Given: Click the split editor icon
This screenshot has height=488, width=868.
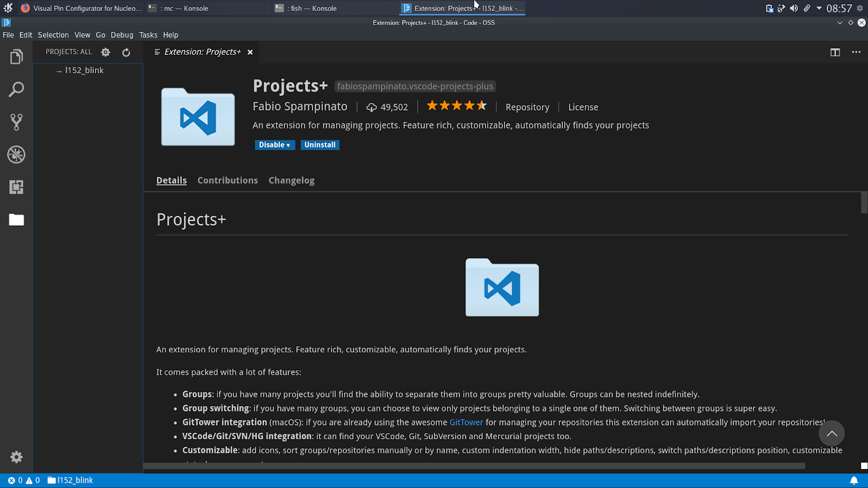Looking at the screenshot, I should (x=835, y=53).
